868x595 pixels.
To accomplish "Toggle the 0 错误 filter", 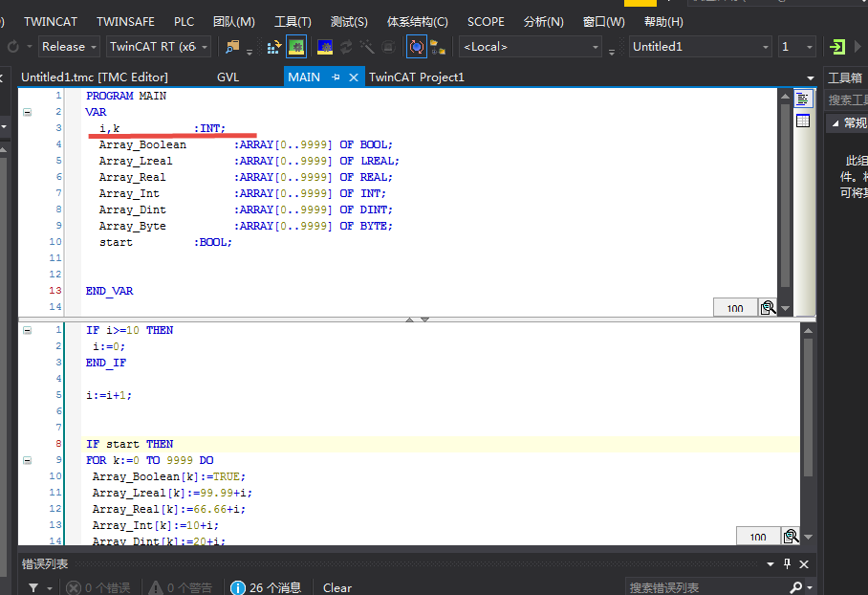I will point(98,587).
